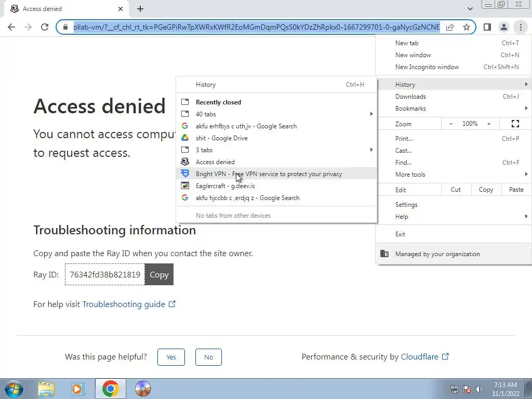Click the Bright VPN shield icon
The width and height of the screenshot is (532, 399).
click(x=185, y=174)
